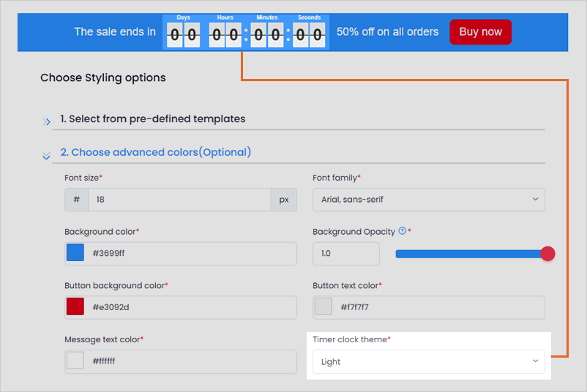
Task: Click the double-chevron icon beside advanced colors
Action: (x=46, y=156)
